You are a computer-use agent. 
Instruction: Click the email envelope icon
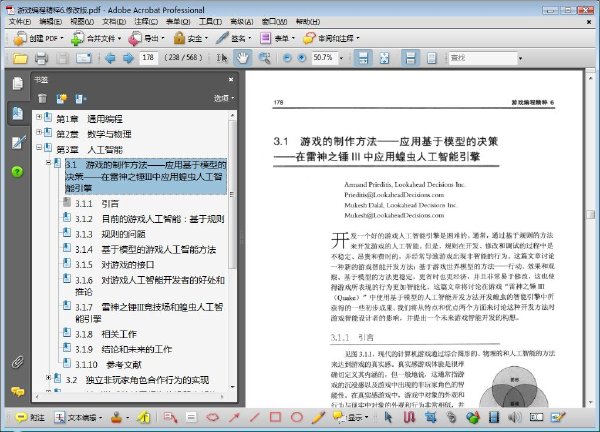83,58
